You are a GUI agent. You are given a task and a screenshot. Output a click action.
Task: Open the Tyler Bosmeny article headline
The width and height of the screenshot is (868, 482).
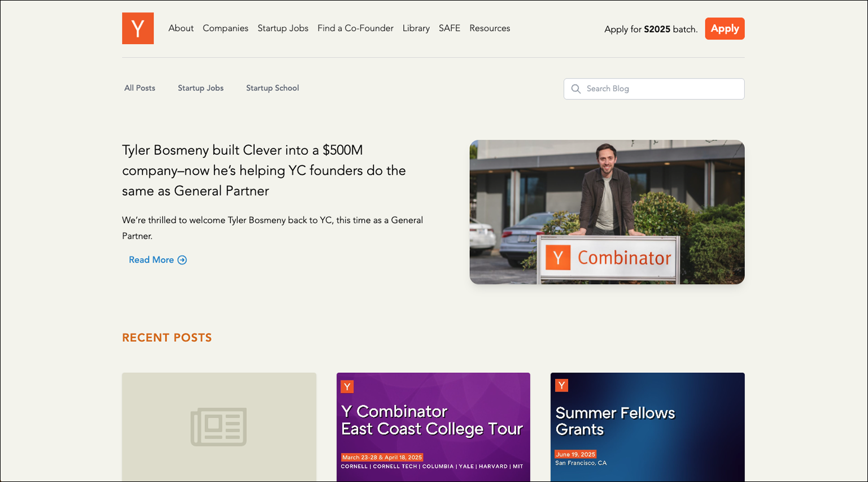click(264, 171)
